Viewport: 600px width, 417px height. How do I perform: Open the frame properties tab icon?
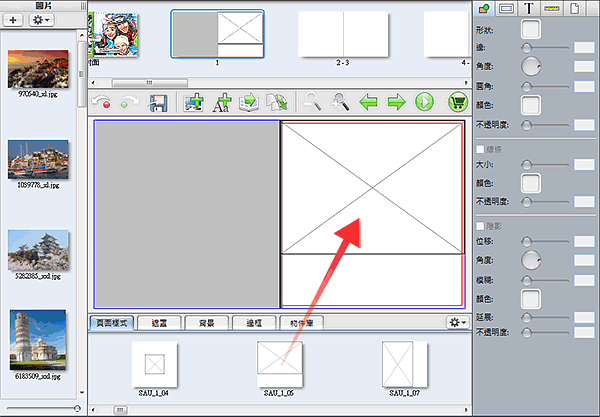[506, 8]
